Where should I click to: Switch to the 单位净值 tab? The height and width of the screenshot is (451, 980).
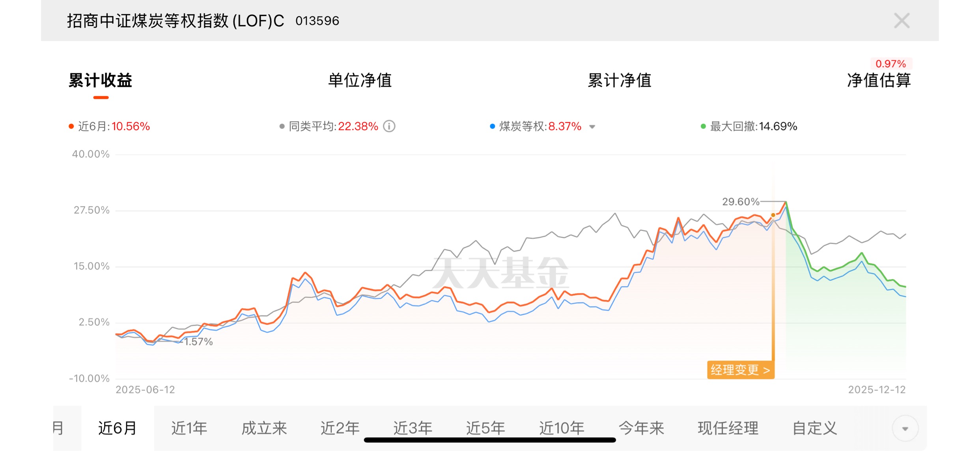click(x=360, y=80)
